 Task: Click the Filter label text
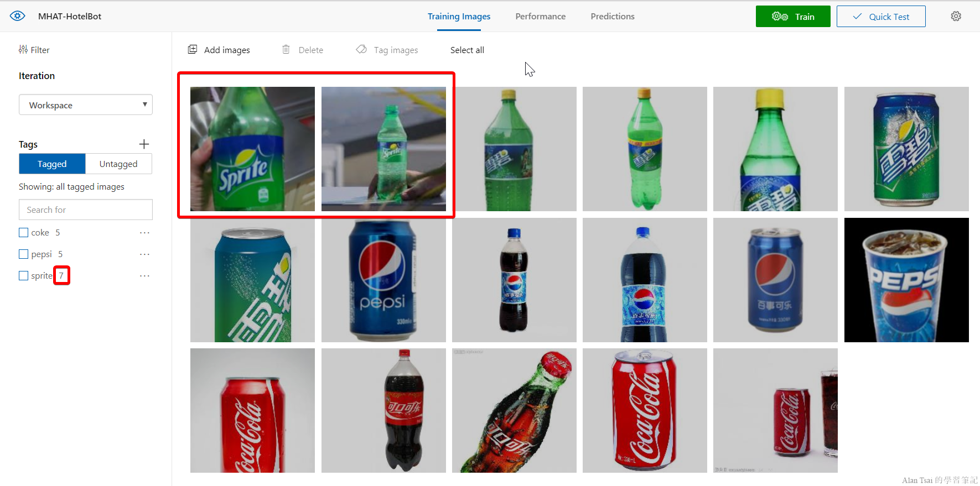coord(40,50)
